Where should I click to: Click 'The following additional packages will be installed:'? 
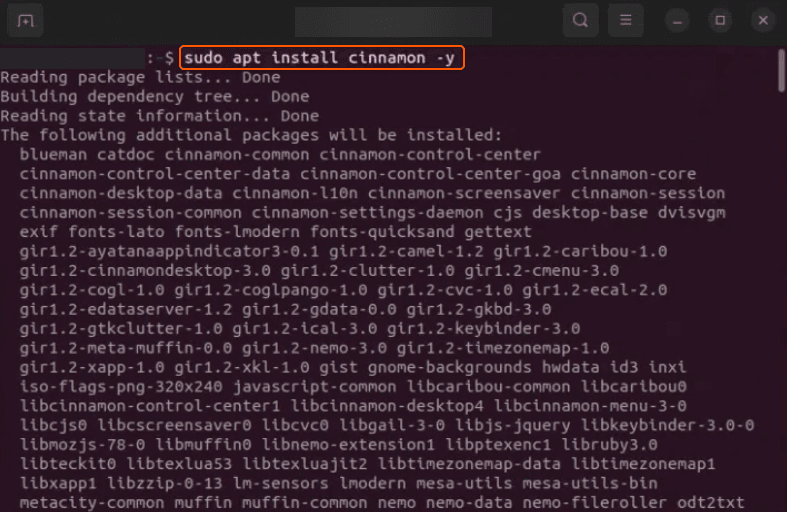[251, 135]
